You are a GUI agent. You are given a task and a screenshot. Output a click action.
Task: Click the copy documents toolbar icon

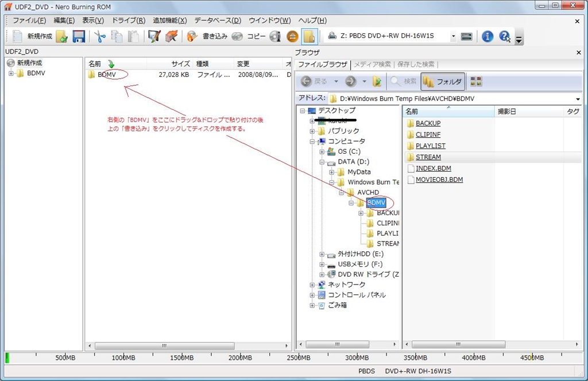[117, 36]
